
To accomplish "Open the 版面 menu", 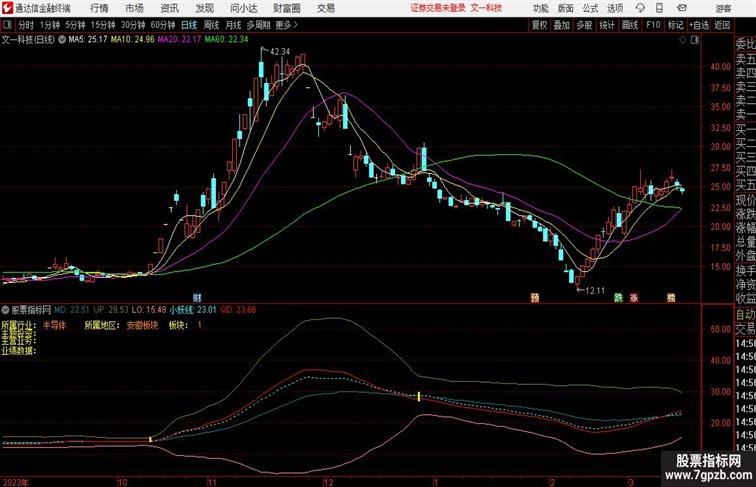I will point(566,8).
